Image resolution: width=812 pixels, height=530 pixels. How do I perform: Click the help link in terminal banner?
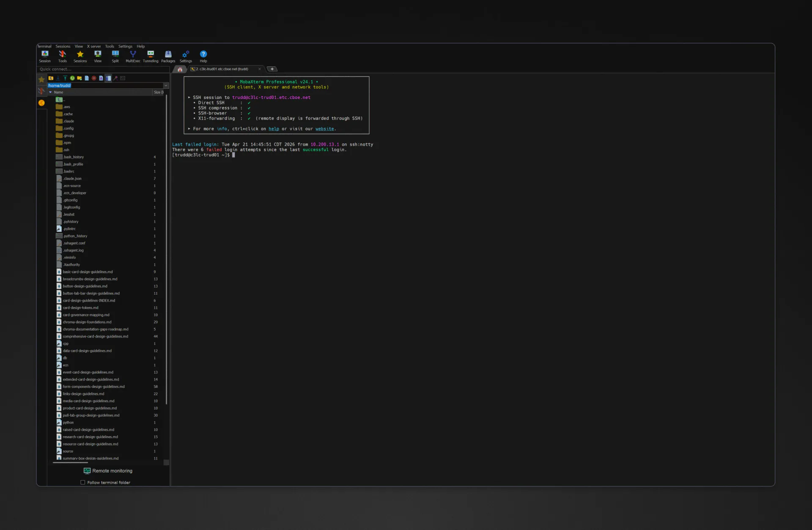point(274,129)
